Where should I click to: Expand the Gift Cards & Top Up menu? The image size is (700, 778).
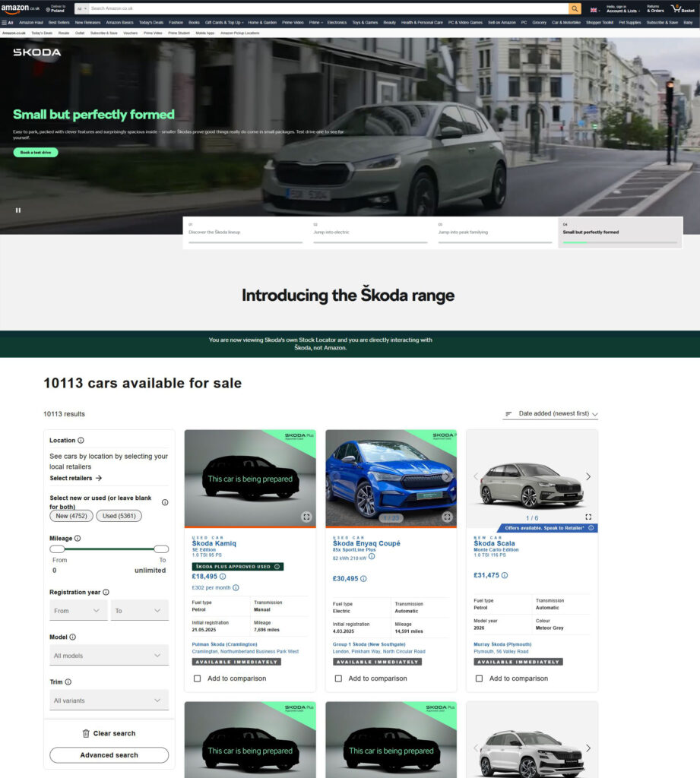point(224,22)
